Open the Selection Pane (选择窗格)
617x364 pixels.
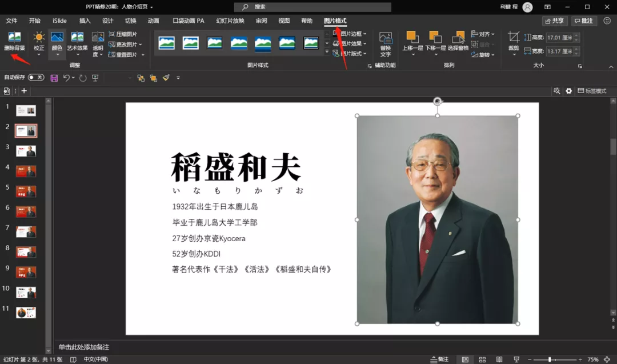458,41
